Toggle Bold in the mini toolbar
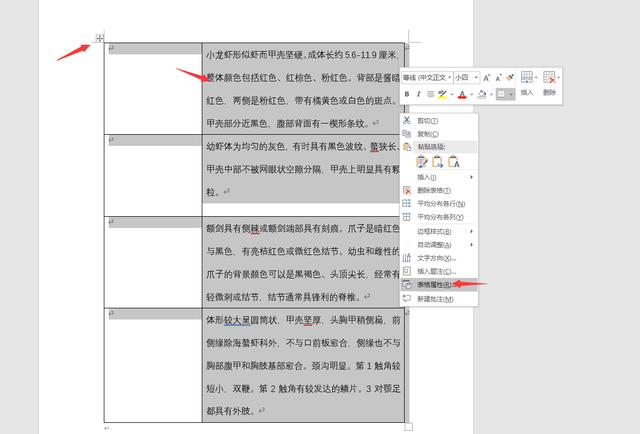The image size is (640, 434). tap(407, 94)
